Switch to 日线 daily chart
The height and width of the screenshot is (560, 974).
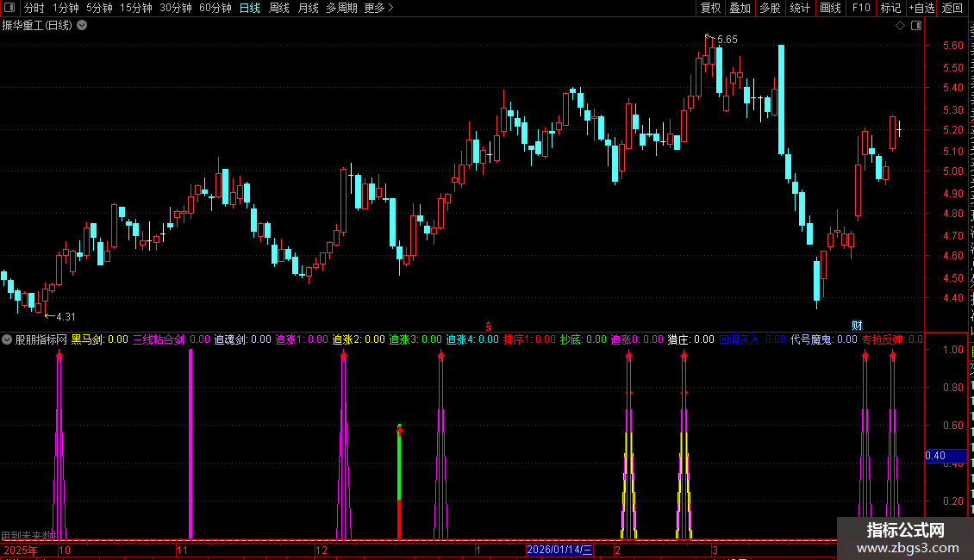pos(250,8)
